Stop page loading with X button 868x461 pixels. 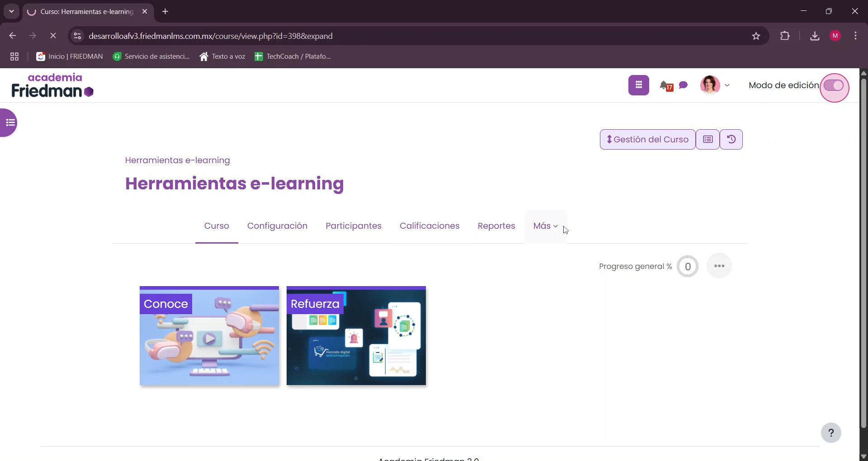pyautogui.click(x=53, y=36)
